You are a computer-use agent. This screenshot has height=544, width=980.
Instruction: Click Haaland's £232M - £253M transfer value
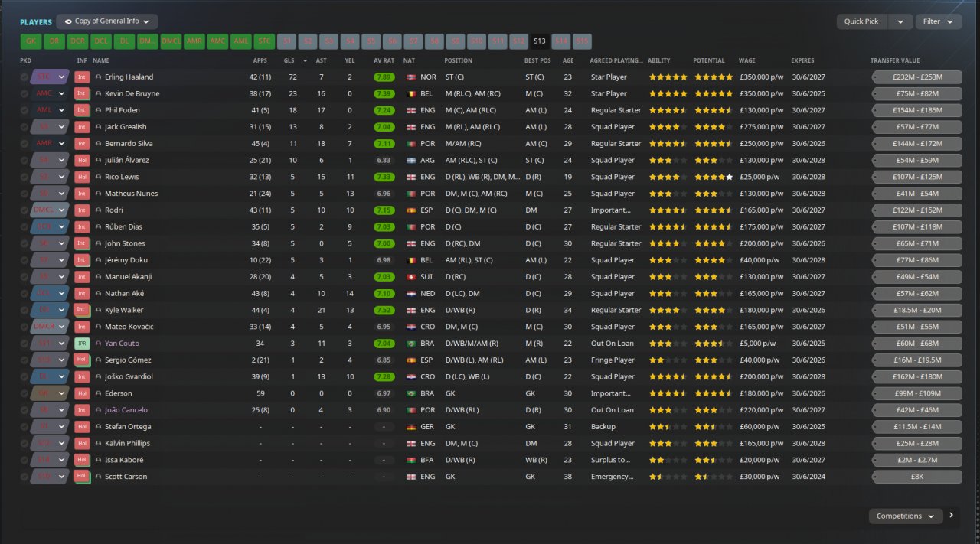point(916,77)
